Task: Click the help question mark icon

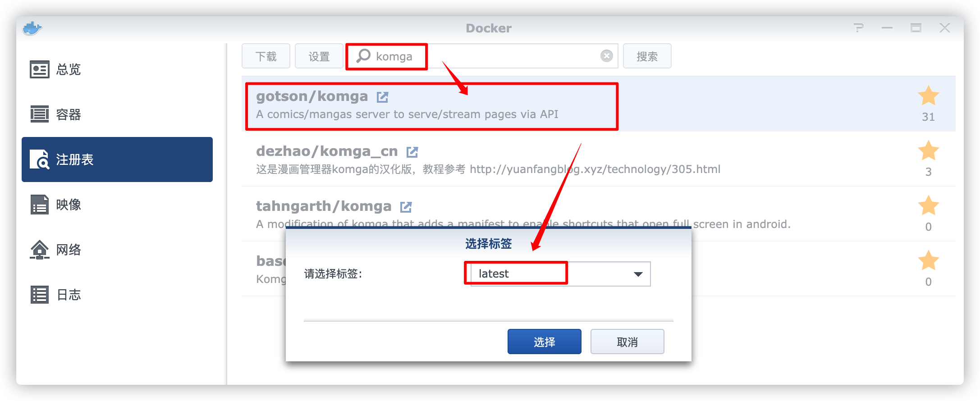Action: (858, 28)
